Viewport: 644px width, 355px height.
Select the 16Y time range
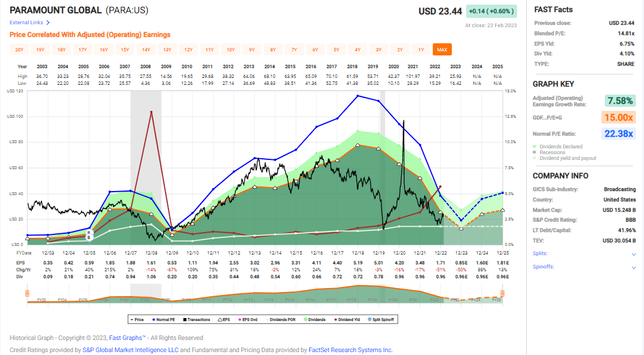point(104,50)
